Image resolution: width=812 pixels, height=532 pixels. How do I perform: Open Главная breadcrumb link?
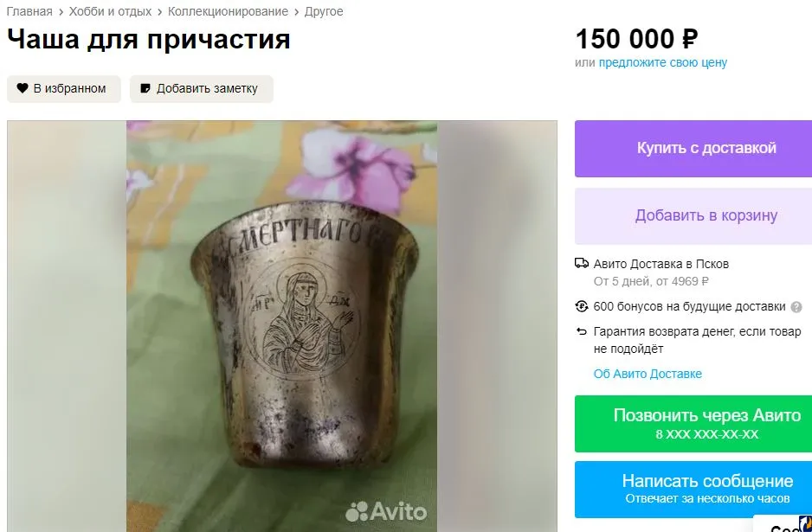point(29,11)
